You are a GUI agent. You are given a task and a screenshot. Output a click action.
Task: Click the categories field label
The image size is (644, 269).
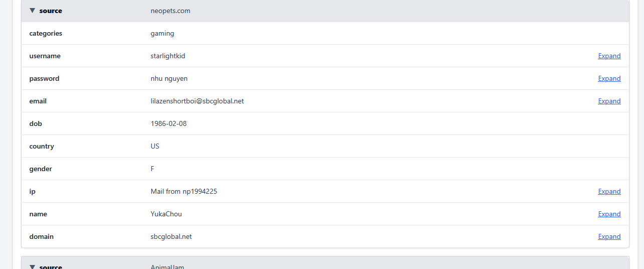(x=46, y=33)
